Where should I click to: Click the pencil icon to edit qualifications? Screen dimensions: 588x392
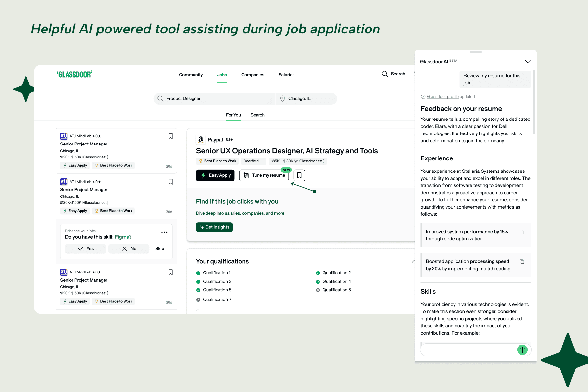click(413, 261)
